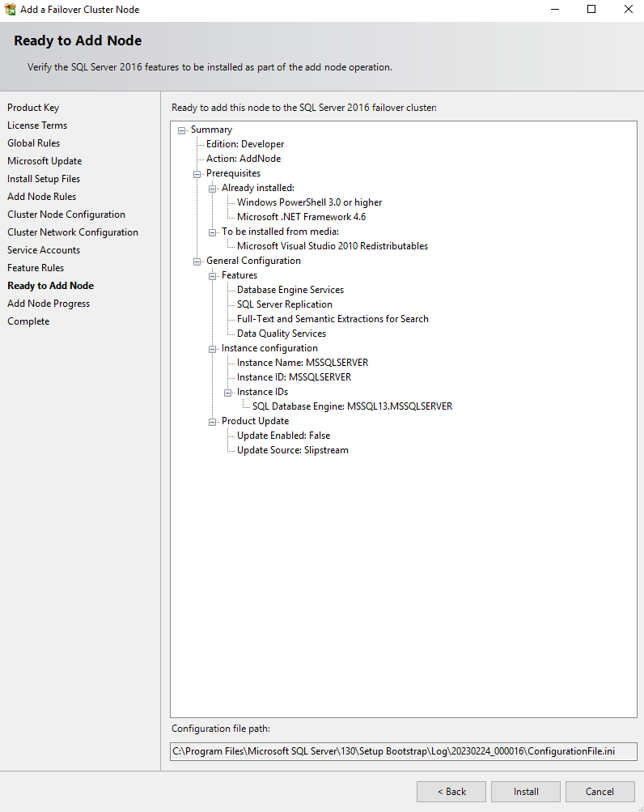
Task: Click the Instance configuration label
Action: (x=269, y=348)
